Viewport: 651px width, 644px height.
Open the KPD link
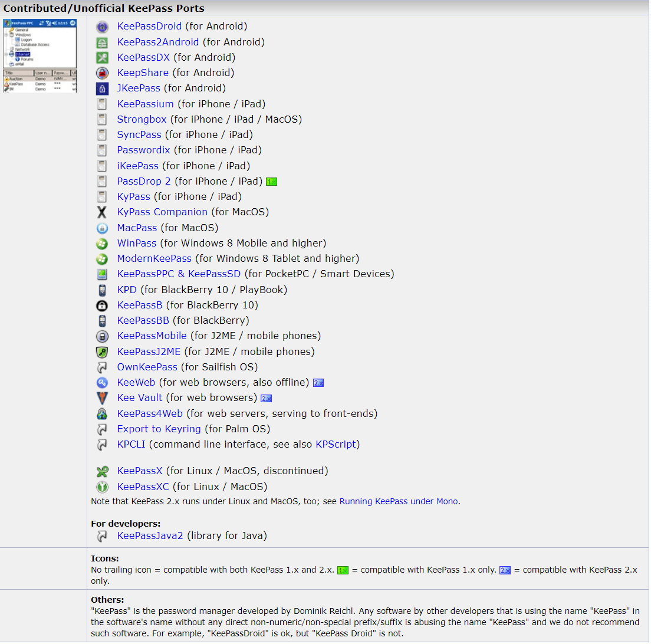point(127,290)
